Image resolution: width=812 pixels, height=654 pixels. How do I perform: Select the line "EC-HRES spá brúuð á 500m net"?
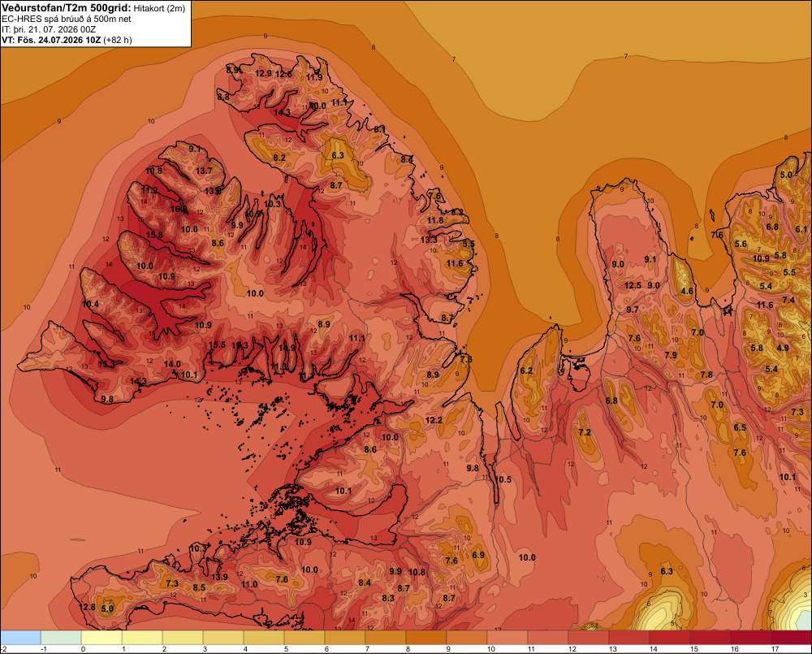pyautogui.click(x=67, y=19)
